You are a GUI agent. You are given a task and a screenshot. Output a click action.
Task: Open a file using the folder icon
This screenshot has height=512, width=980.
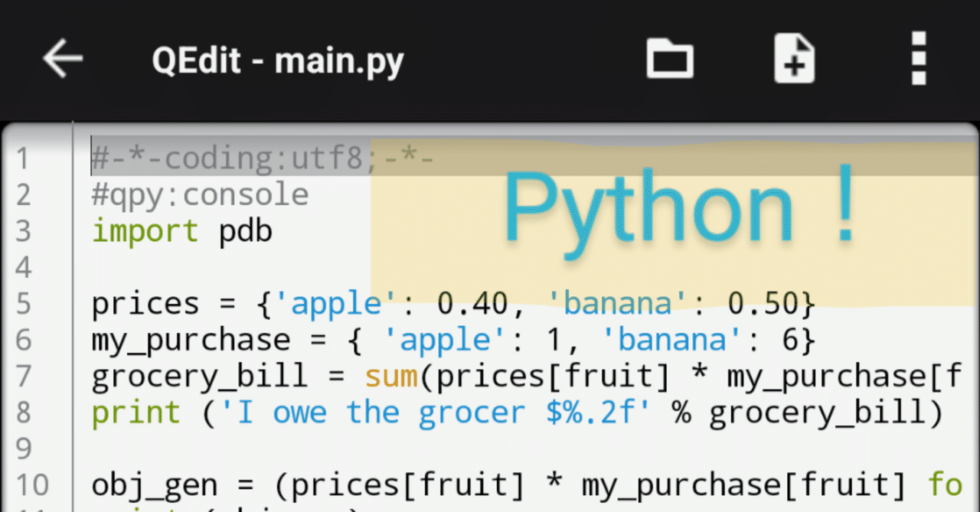click(670, 58)
